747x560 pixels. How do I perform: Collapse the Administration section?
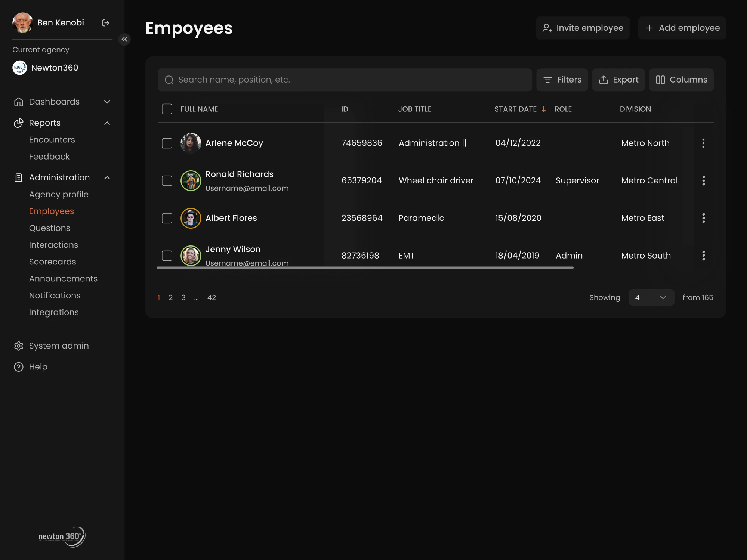point(107,178)
